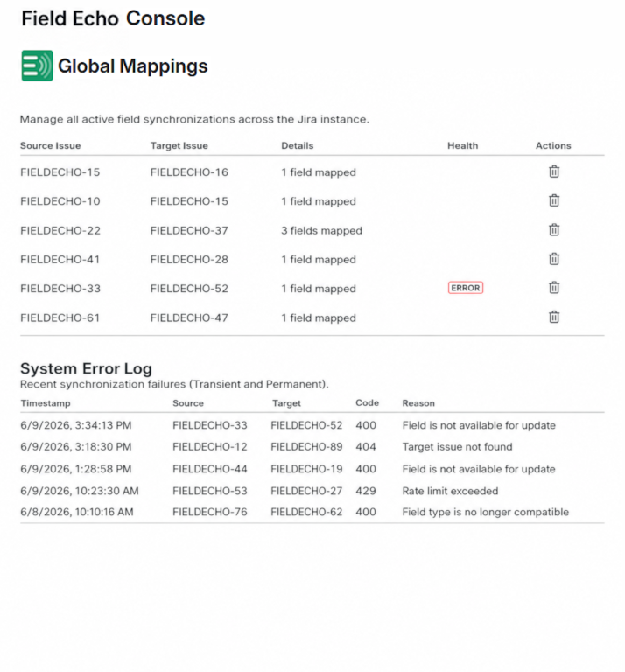Click the Global Mappings heading
Viewport: 625px width, 672px height.
click(133, 66)
